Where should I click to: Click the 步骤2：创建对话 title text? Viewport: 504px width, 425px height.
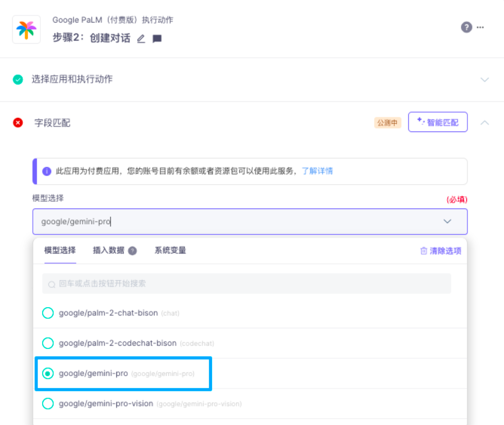[x=92, y=38]
